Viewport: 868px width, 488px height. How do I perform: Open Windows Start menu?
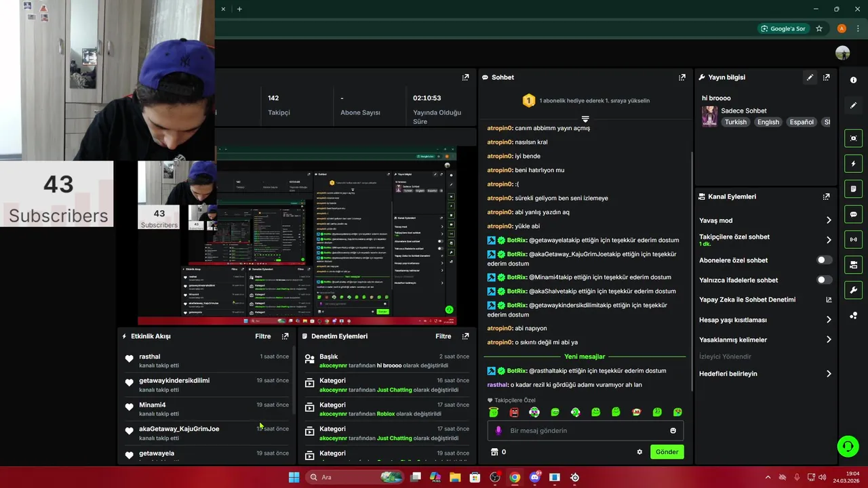coord(294,477)
